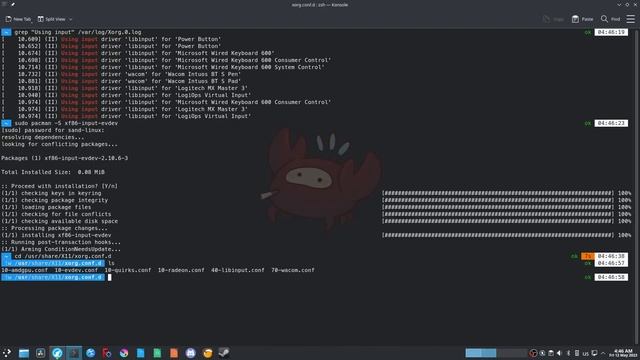Open the Bluetooth tray icon
Screen dimensions: 640x360
point(568,353)
